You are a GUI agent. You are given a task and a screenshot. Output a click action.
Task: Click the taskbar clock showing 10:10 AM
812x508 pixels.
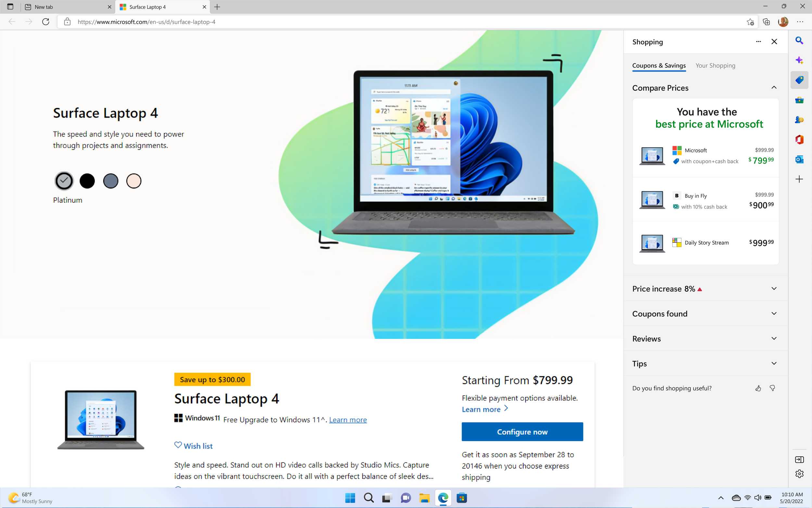pos(792,498)
